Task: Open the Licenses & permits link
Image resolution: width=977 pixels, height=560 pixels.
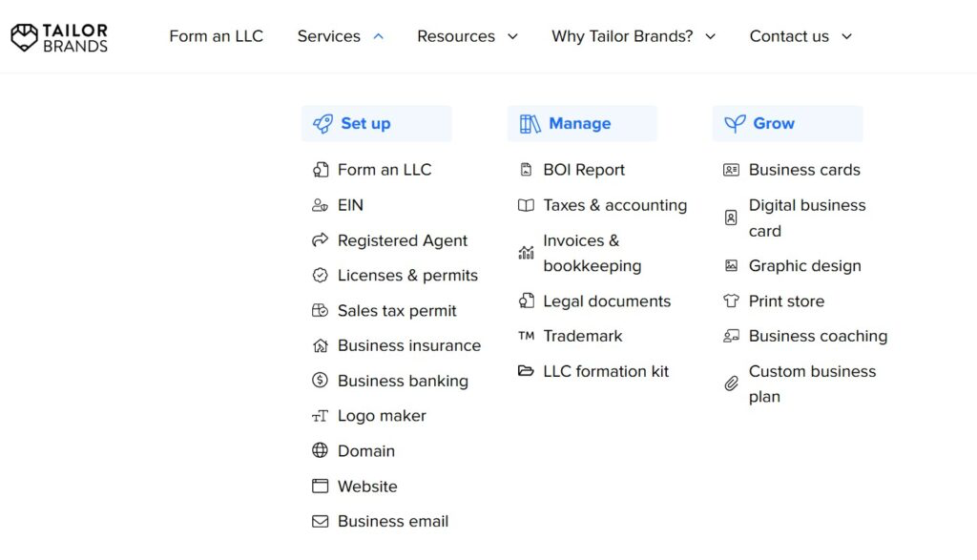Action: click(x=408, y=275)
